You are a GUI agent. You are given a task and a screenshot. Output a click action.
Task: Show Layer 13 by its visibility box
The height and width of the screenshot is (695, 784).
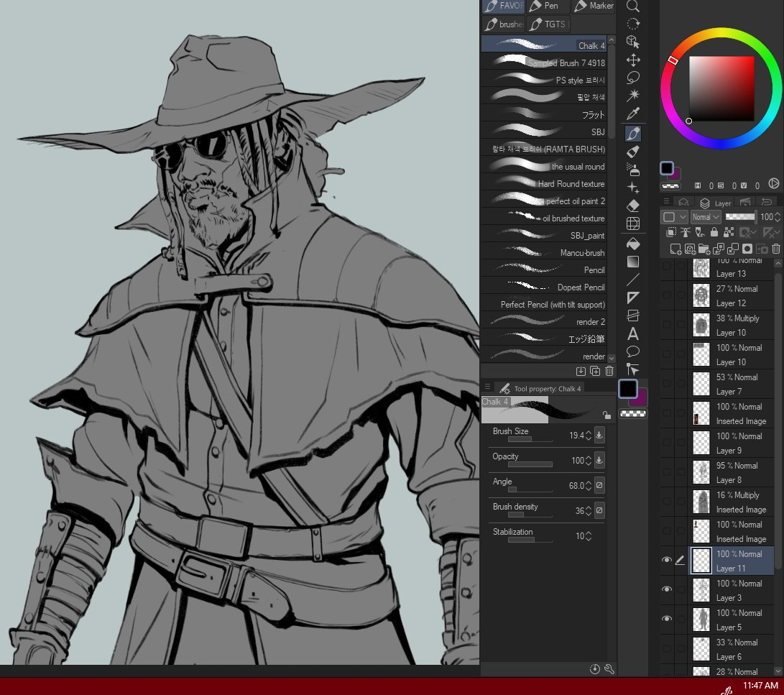(667, 266)
